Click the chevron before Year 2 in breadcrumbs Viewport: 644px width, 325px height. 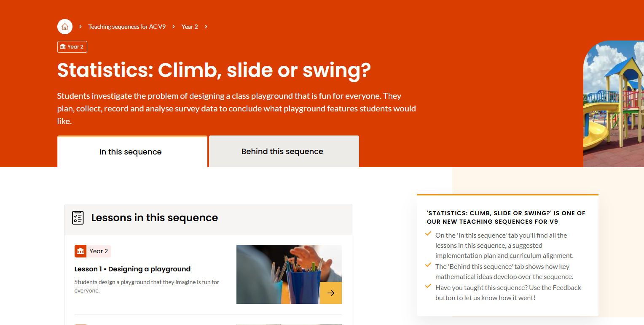pos(173,26)
